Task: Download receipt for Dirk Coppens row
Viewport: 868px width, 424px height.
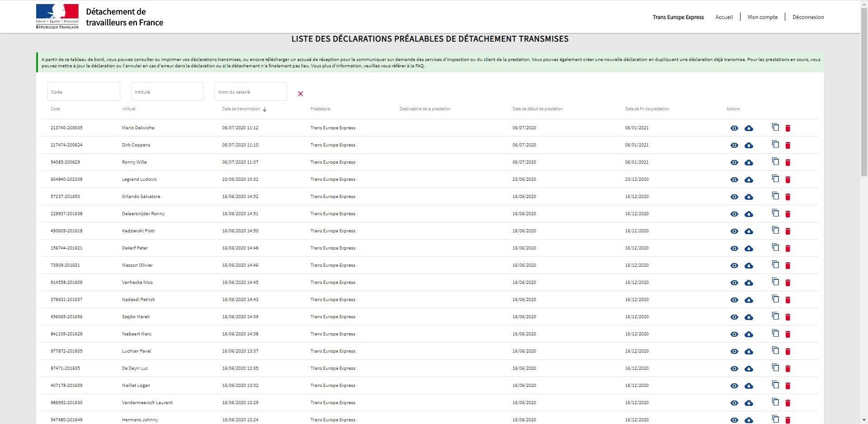Action: (749, 146)
